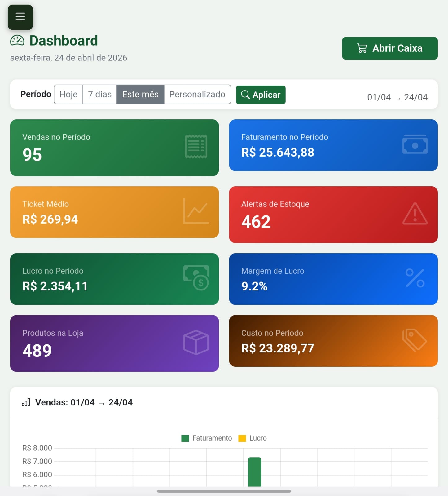Click the Dashboard heading
448x496 pixels.
(64, 41)
